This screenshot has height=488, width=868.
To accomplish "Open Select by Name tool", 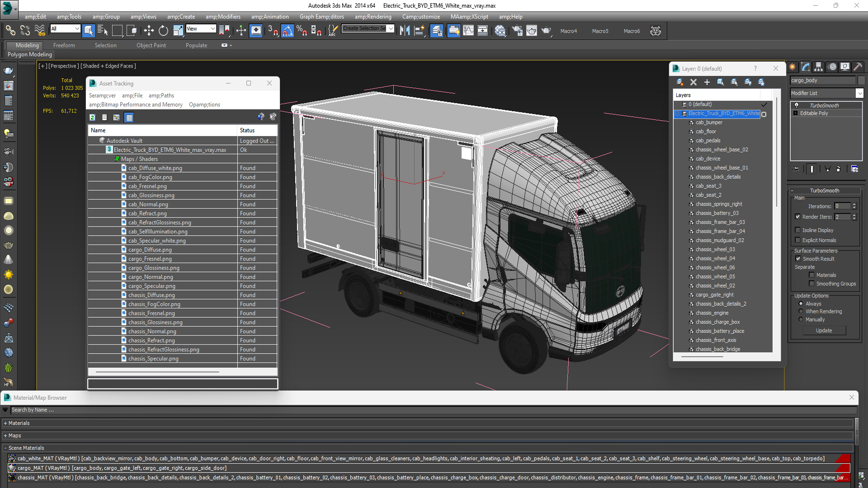I will click(x=103, y=30).
